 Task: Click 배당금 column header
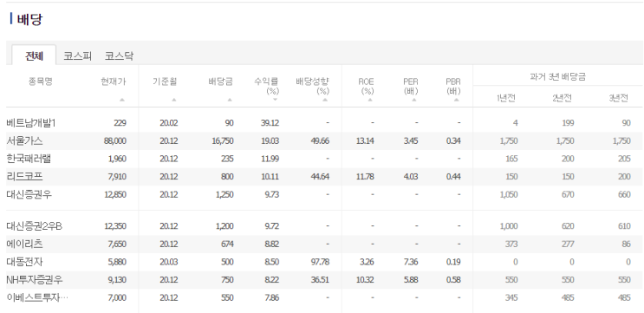click(x=220, y=82)
